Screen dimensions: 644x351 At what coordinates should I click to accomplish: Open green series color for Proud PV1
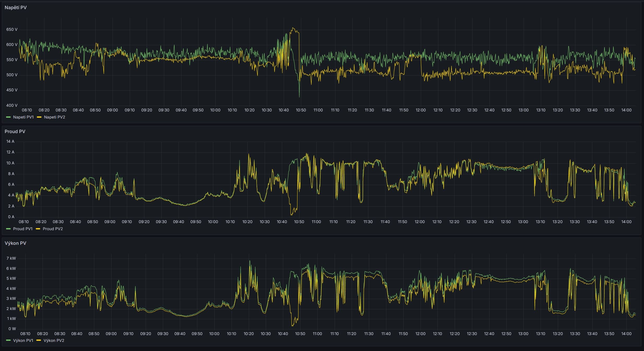8,229
